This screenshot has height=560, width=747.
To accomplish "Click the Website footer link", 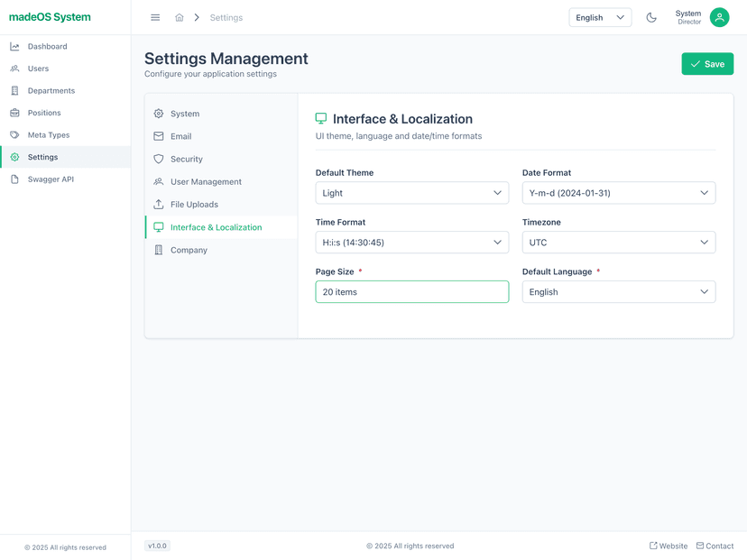I will tap(669, 546).
